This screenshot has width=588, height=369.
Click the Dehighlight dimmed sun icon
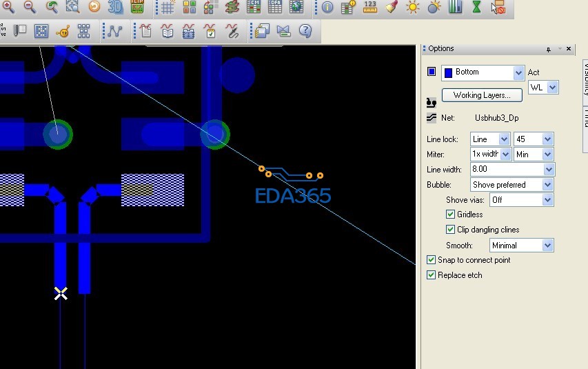pos(434,7)
